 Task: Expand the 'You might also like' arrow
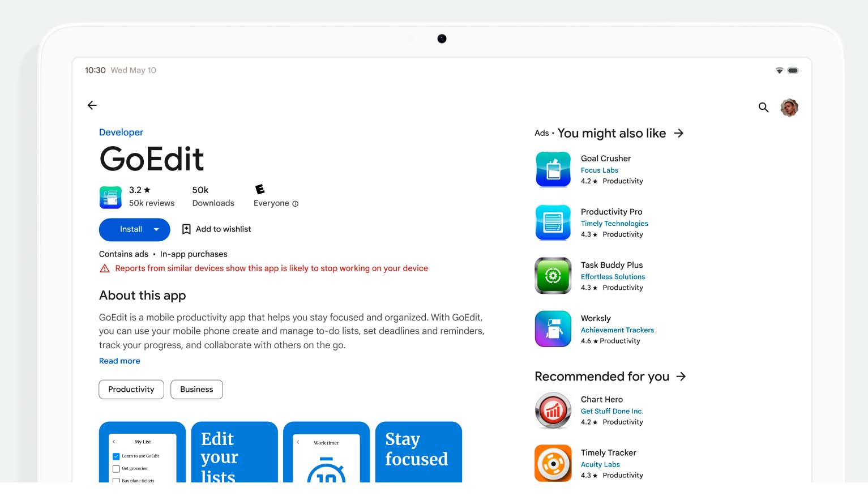(x=679, y=133)
